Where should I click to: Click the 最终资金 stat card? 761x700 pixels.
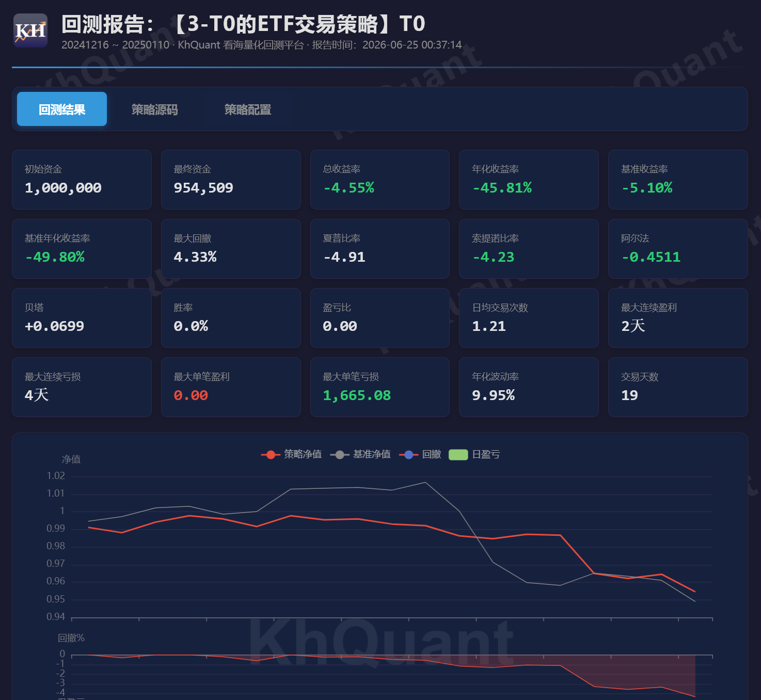pyautogui.click(x=231, y=180)
